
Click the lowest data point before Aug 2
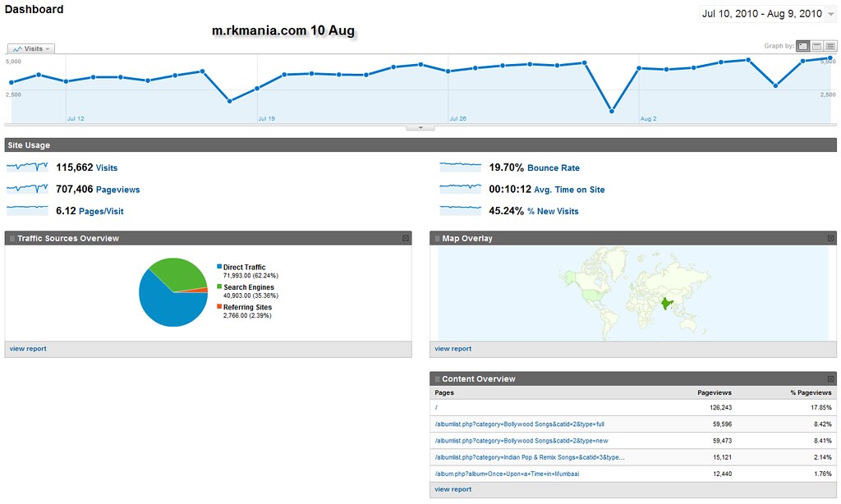[611, 111]
